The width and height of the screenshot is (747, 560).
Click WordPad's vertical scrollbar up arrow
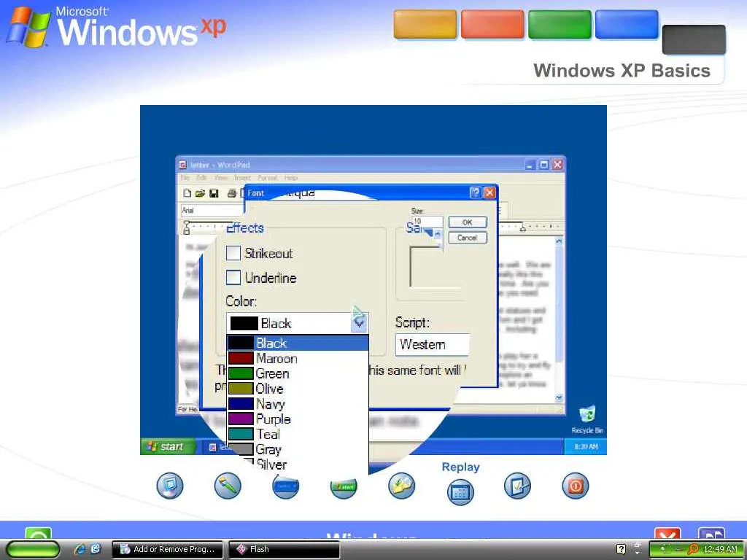(x=559, y=241)
